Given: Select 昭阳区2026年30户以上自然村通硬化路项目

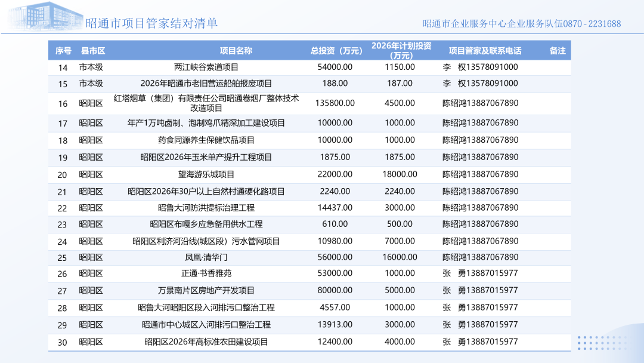Looking at the screenshot, I should pos(206,192).
